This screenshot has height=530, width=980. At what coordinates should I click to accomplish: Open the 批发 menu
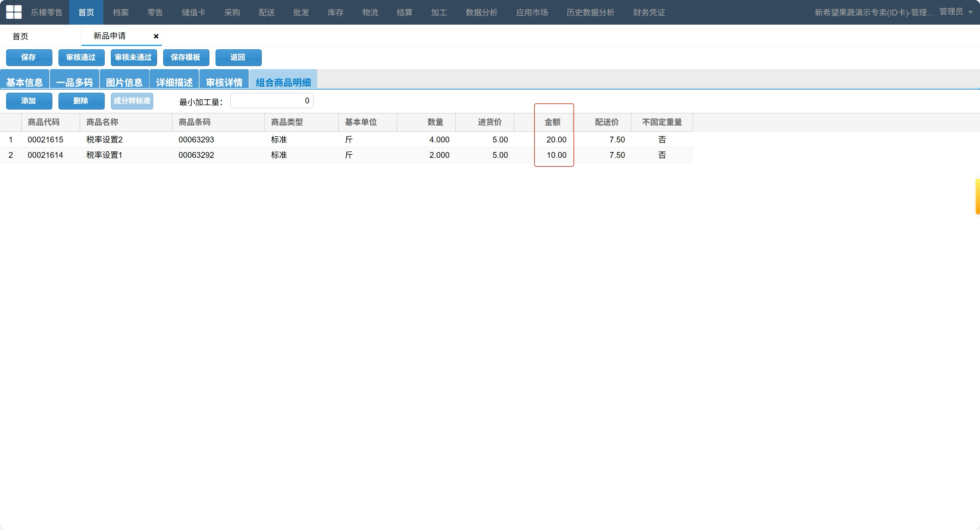(x=301, y=12)
